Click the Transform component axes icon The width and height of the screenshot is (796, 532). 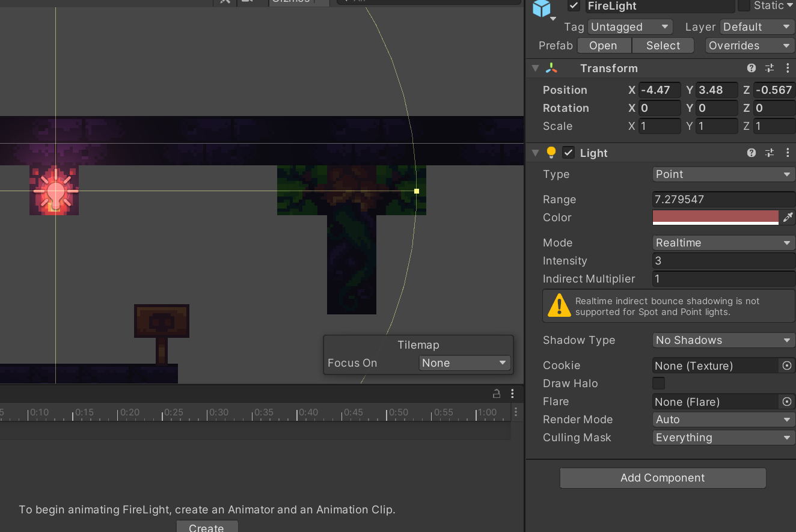pyautogui.click(x=551, y=69)
